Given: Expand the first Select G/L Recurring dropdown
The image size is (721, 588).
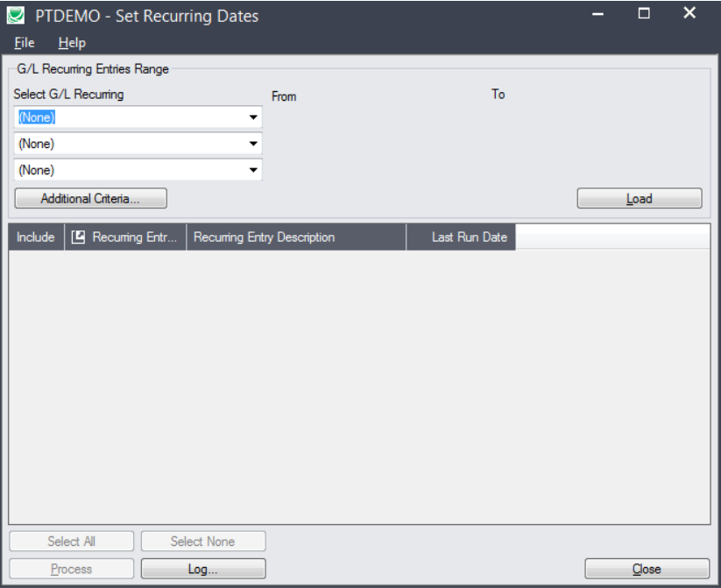Looking at the screenshot, I should (x=253, y=117).
